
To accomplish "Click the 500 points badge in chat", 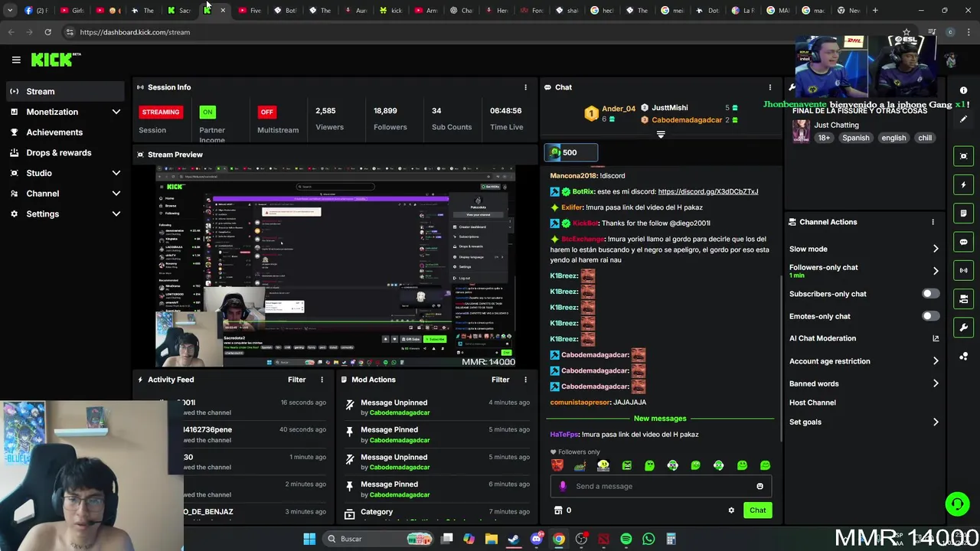I will click(x=570, y=152).
